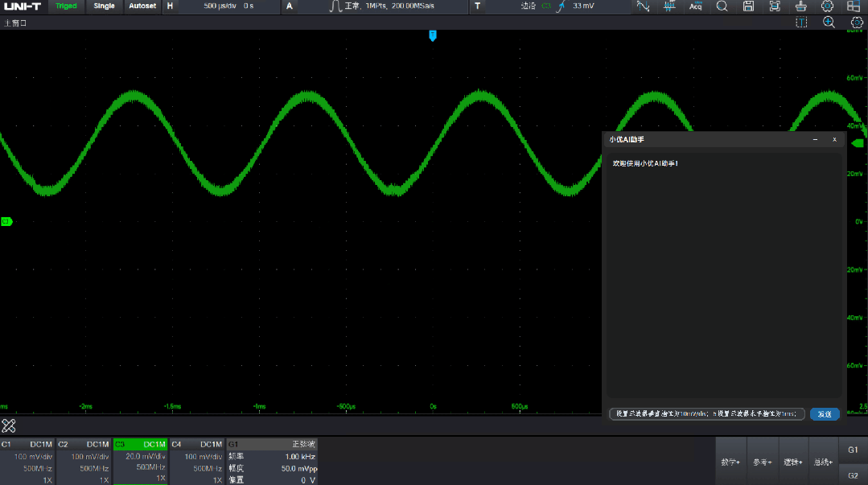This screenshot has height=485, width=868.
Task: Click the eraser clear icon in toolbar
Action: [800, 6]
